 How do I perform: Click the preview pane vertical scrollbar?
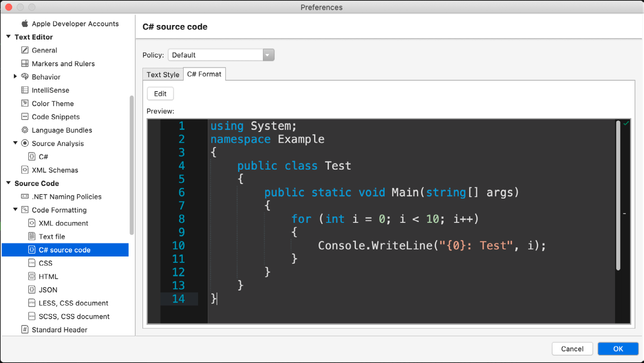[618, 196]
